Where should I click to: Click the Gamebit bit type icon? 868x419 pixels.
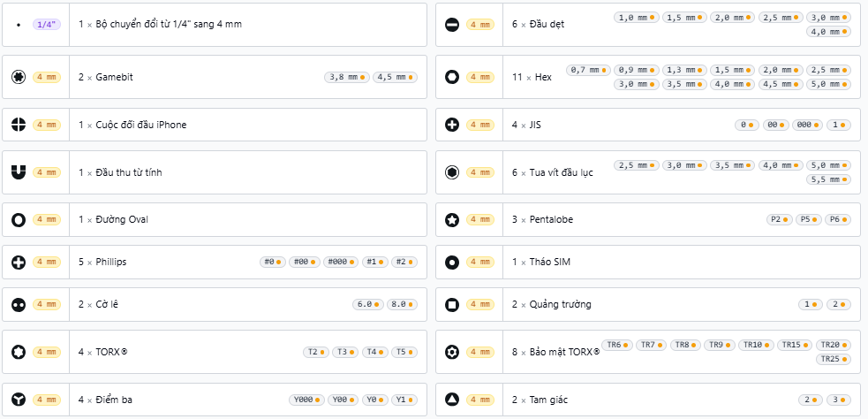tap(19, 77)
